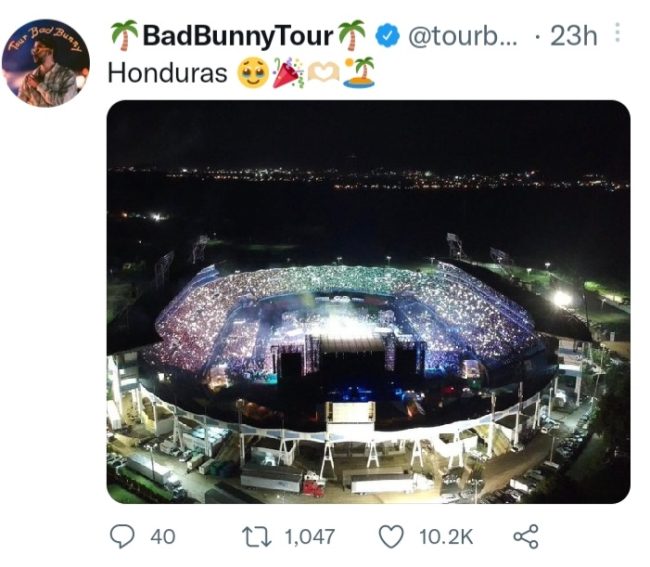Open the Tour Bad Bunny profile avatar
Screen dimensions: 650x567
(x=45, y=62)
